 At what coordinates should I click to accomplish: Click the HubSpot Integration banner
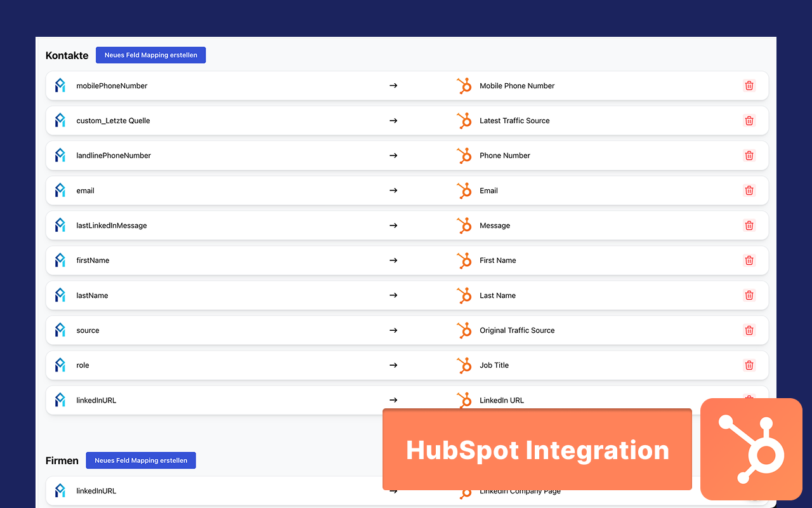pos(537,450)
